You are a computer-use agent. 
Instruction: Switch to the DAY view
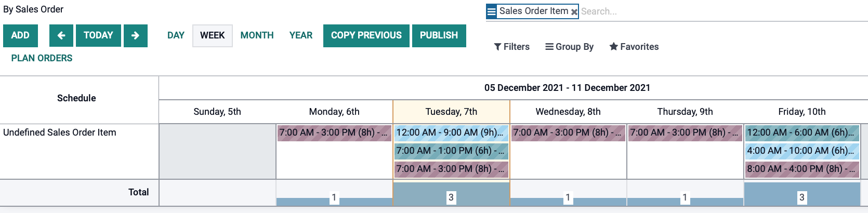click(176, 35)
